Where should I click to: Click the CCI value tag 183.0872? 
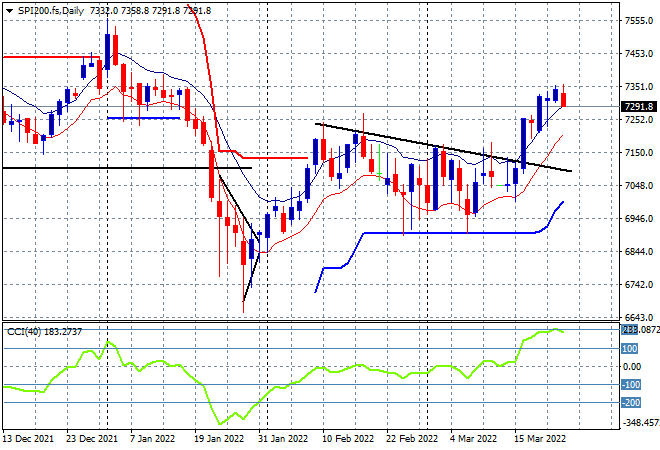coord(638,329)
